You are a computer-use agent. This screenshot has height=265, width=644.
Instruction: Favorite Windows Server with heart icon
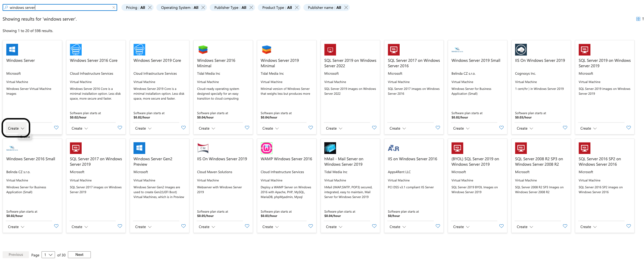coord(56,128)
